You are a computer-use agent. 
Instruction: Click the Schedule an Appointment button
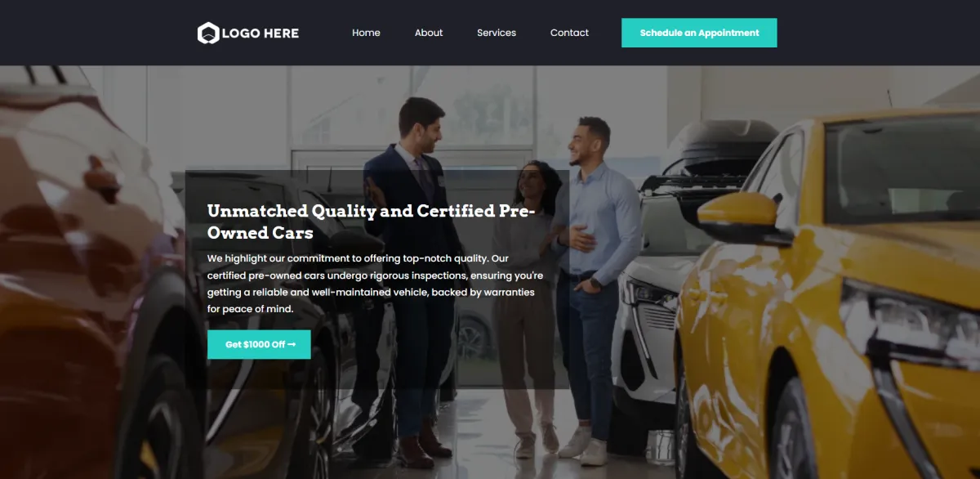699,33
